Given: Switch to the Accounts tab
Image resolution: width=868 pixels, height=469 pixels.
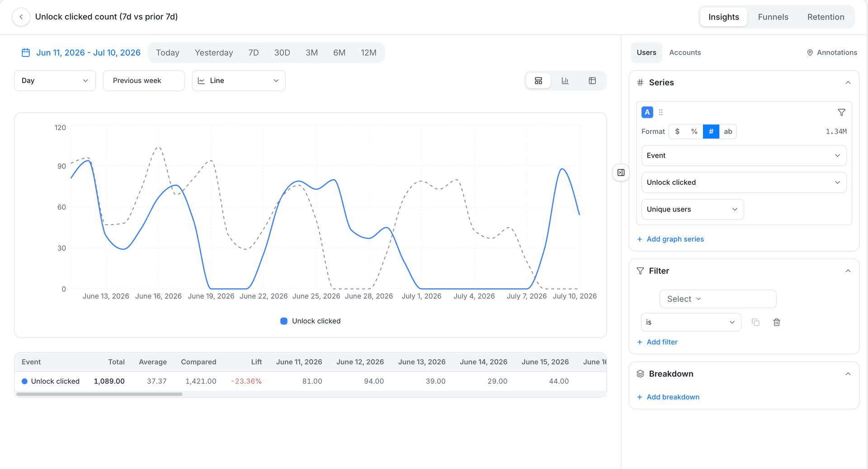Looking at the screenshot, I should 685,53.
